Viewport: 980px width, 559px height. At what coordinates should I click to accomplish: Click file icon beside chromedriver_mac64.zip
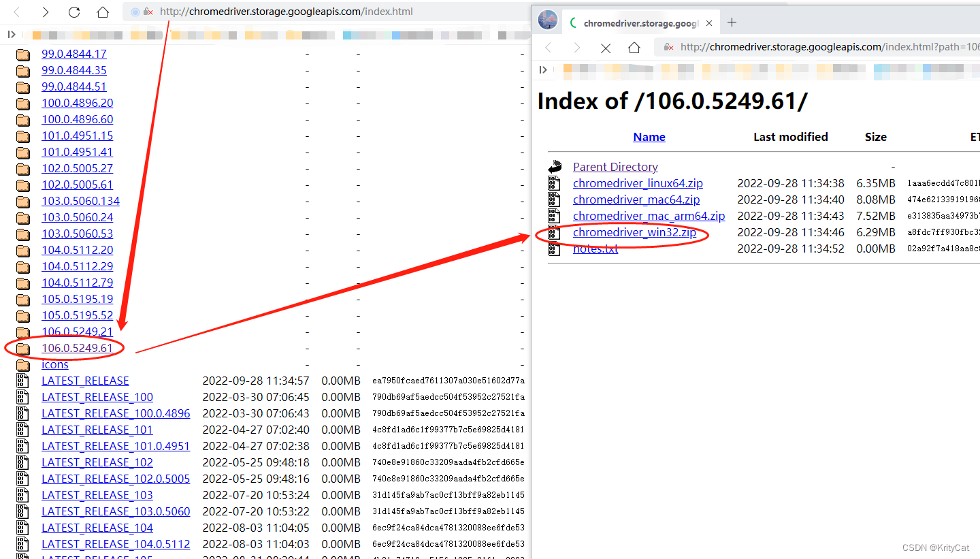coord(555,199)
